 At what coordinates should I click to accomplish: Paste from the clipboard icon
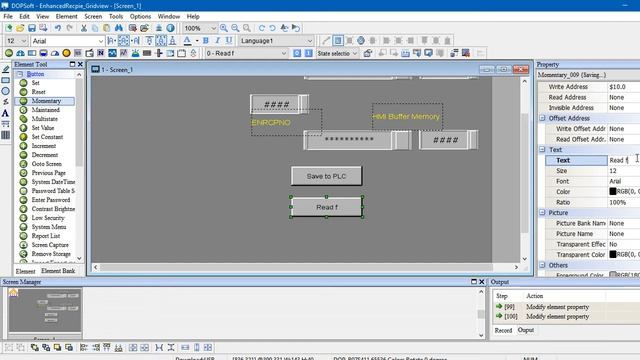click(107, 28)
